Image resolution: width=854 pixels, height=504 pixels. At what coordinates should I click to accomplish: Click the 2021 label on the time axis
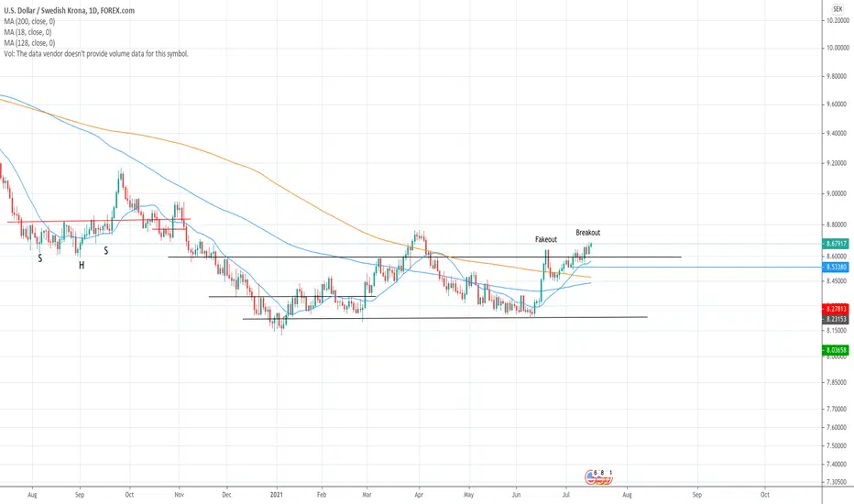coord(277,495)
